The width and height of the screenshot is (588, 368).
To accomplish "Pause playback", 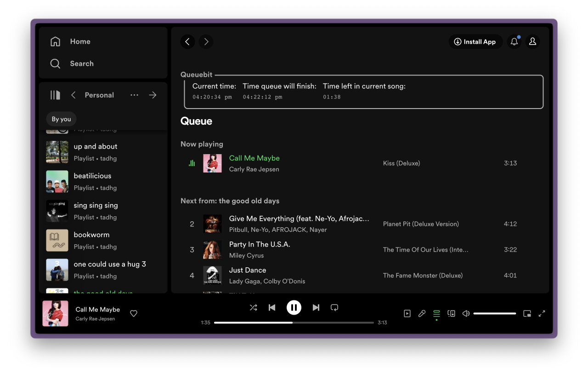I will (x=294, y=308).
